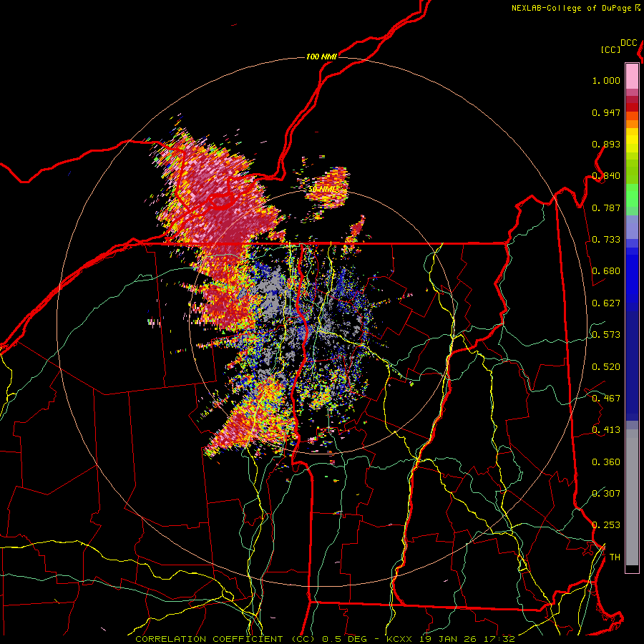The width and height of the screenshot is (644, 644).
Task: Click the 100 NMI range ring label
Action: (x=321, y=57)
